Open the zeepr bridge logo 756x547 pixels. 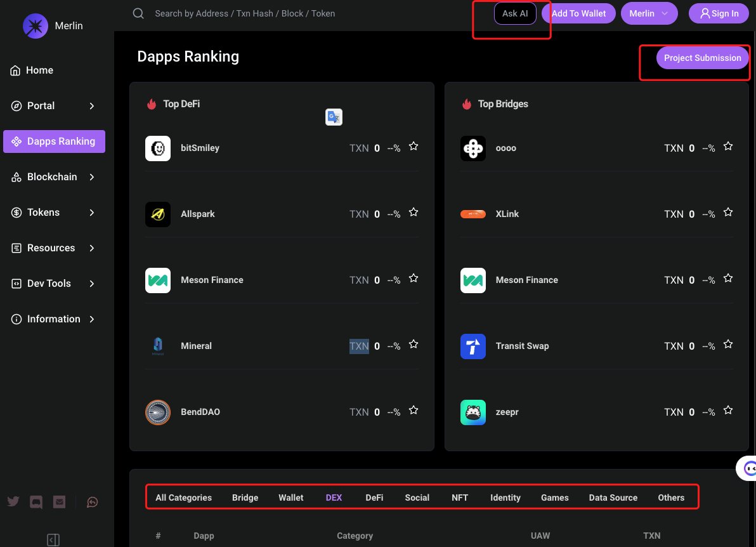473,412
